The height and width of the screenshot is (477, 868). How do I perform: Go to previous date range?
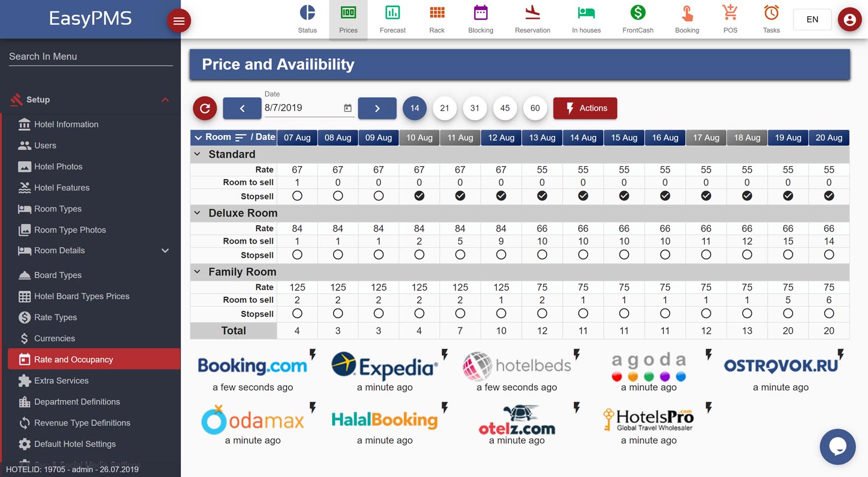pyautogui.click(x=242, y=108)
